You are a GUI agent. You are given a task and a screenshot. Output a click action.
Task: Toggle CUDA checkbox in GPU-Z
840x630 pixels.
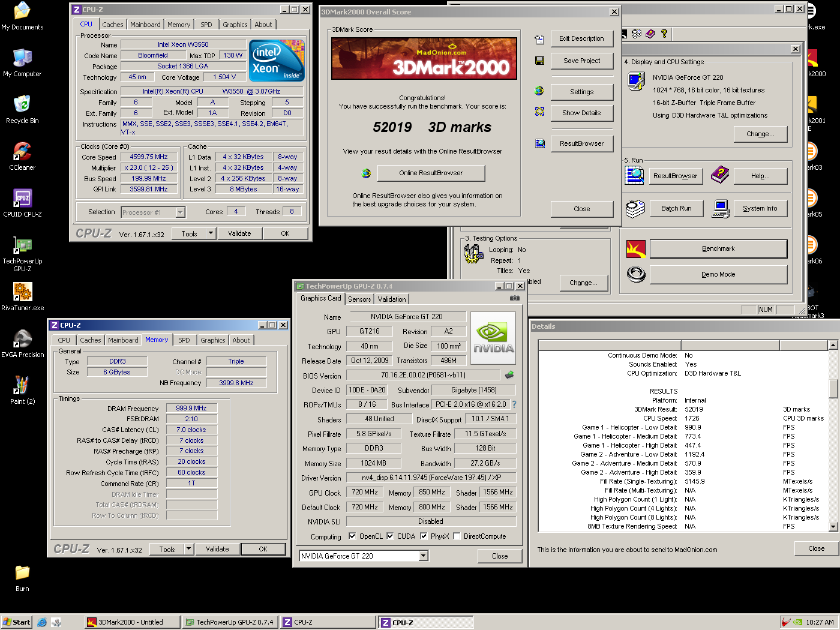(390, 536)
